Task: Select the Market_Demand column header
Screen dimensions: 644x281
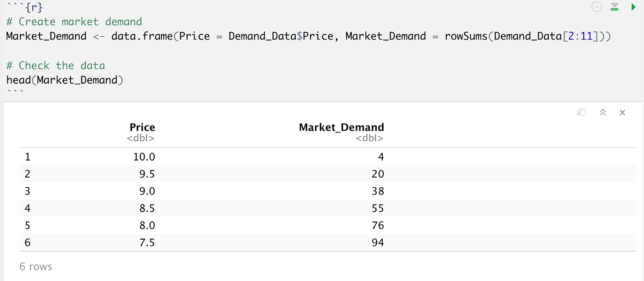Action: coord(341,127)
